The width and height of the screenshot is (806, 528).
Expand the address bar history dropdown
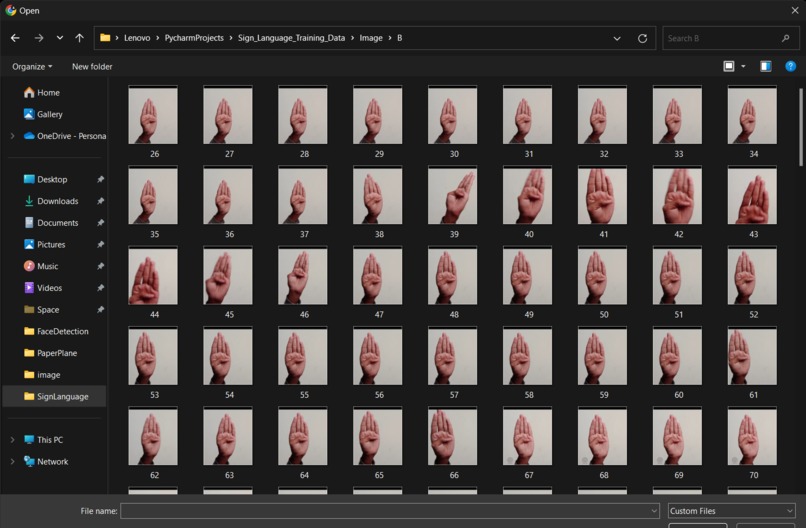click(617, 39)
